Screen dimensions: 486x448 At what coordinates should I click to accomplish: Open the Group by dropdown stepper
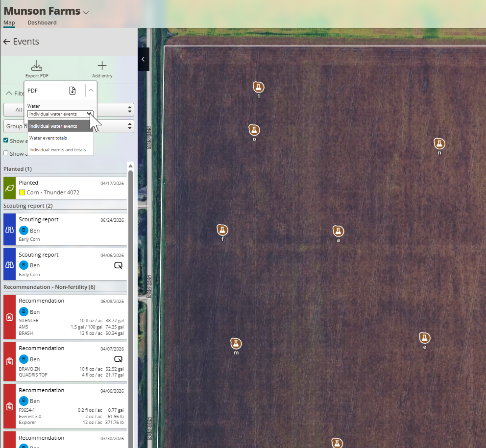tap(129, 126)
